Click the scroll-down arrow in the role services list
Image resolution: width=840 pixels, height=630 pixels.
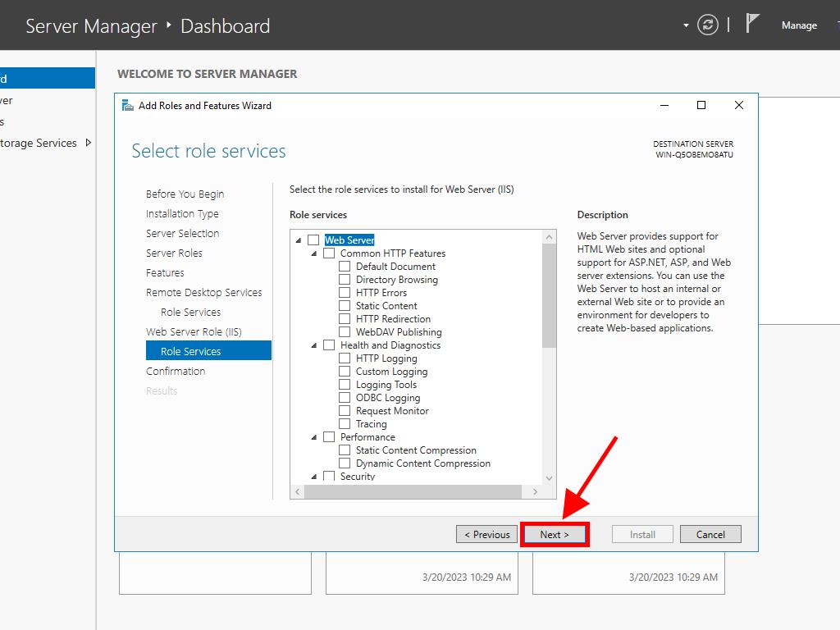pos(549,477)
